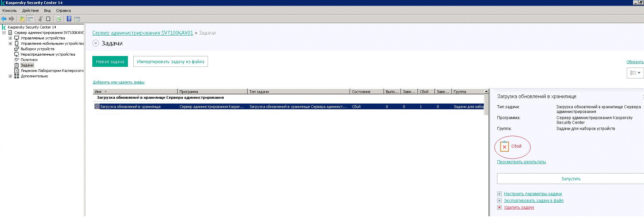Click Экспортировать задачу в файл link
The width and height of the screenshot is (644, 220).
[x=534, y=201]
